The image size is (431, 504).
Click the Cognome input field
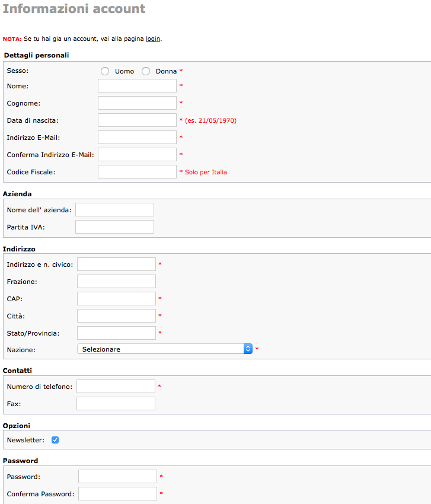(137, 103)
